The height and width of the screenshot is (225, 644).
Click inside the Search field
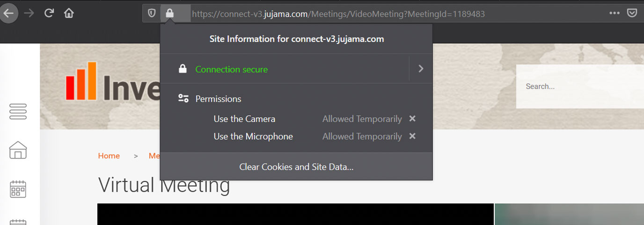click(580, 86)
